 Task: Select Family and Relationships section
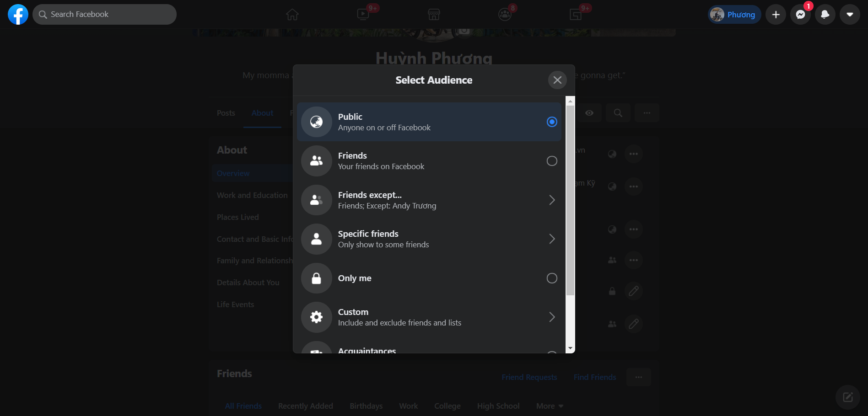coord(254,261)
